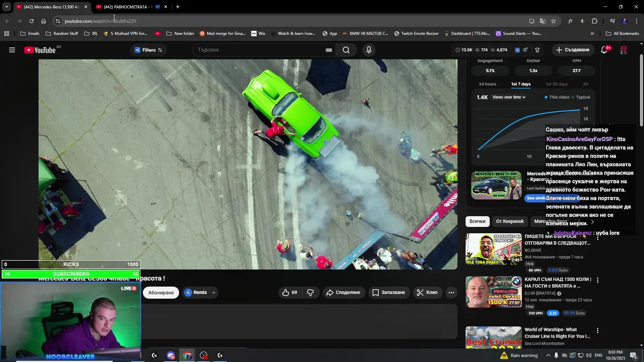Toggle the This video chart legend
Screen dimensions: 644x362
(x=557, y=97)
